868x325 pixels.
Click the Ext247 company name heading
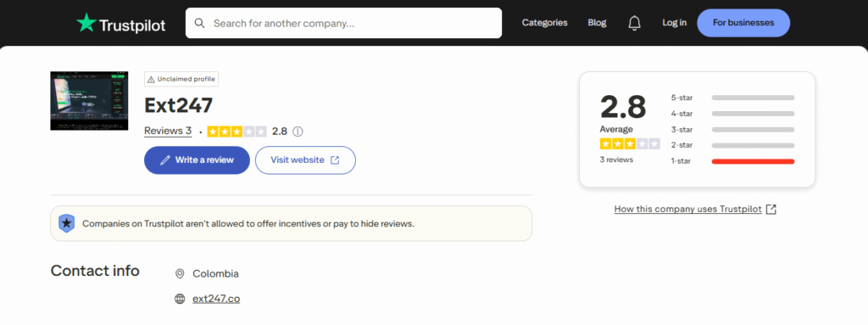click(x=178, y=105)
